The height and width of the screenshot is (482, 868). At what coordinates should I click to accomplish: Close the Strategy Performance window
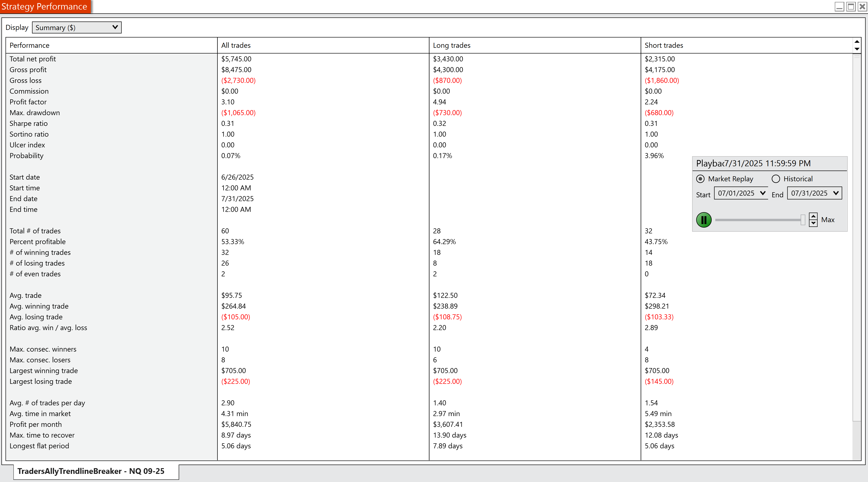(x=862, y=6)
